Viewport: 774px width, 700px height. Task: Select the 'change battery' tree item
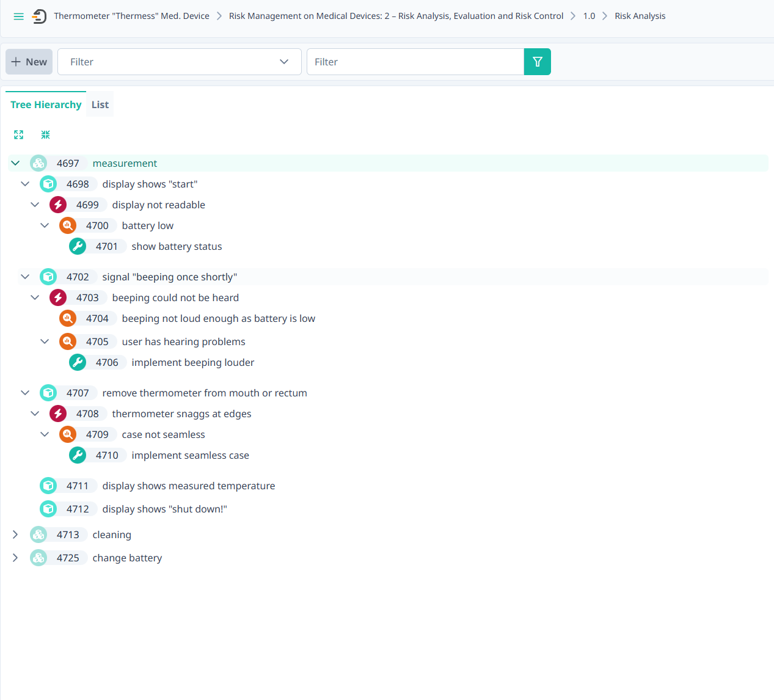tap(127, 558)
